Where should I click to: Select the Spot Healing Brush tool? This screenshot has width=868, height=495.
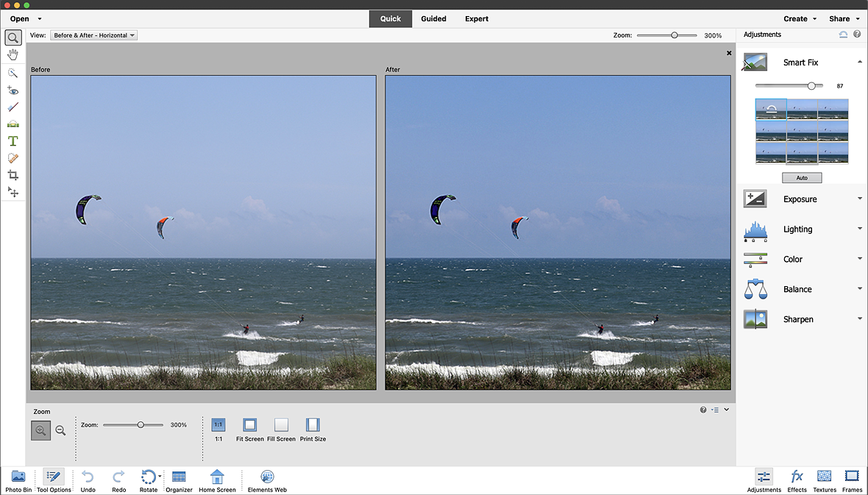pos(13,158)
